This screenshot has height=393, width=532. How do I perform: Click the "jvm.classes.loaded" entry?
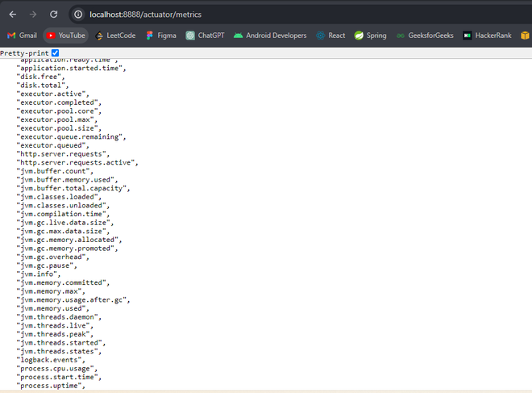(x=59, y=197)
